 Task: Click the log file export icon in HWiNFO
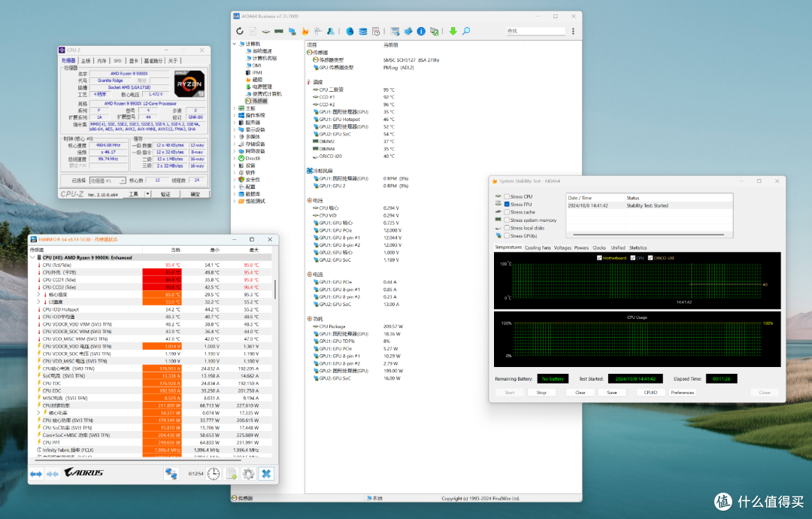coord(232,473)
